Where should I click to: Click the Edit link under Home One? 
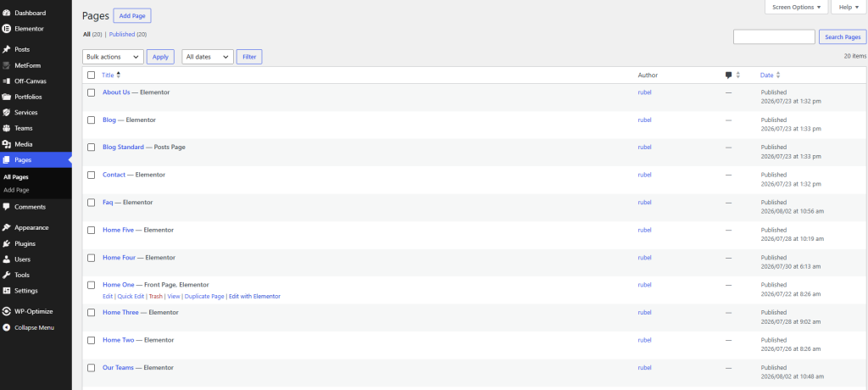[108, 297]
